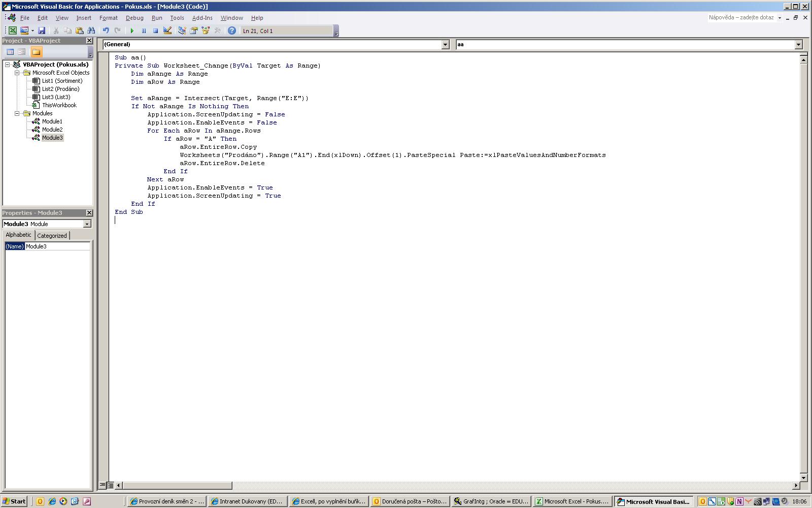Switch to the Categorized properties tab
The image size is (812, 508).
pyautogui.click(x=52, y=236)
